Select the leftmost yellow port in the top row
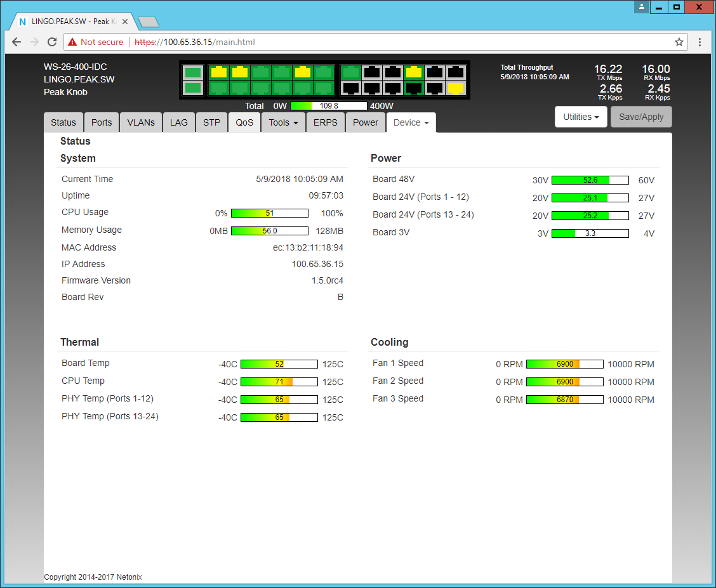 (x=218, y=72)
